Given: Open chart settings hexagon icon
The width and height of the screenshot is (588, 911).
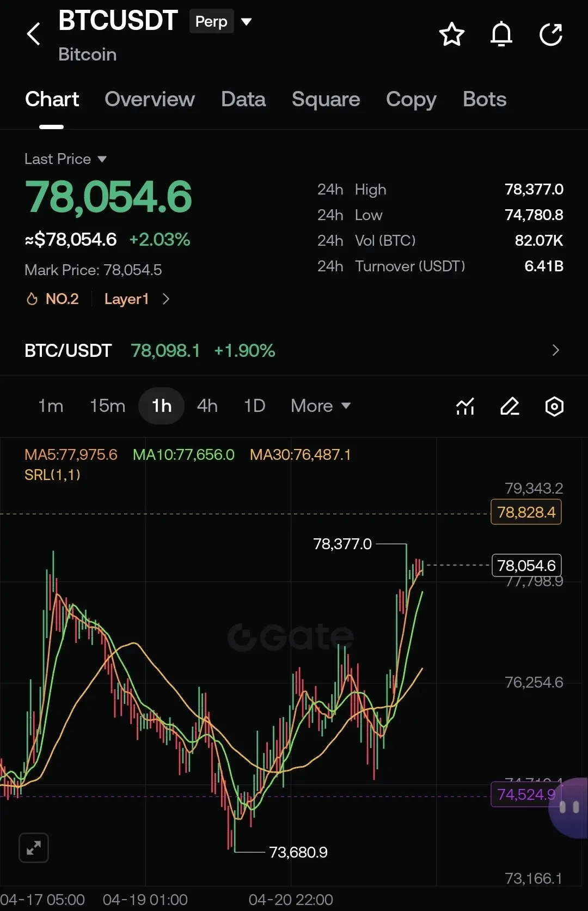Looking at the screenshot, I should pos(554,406).
